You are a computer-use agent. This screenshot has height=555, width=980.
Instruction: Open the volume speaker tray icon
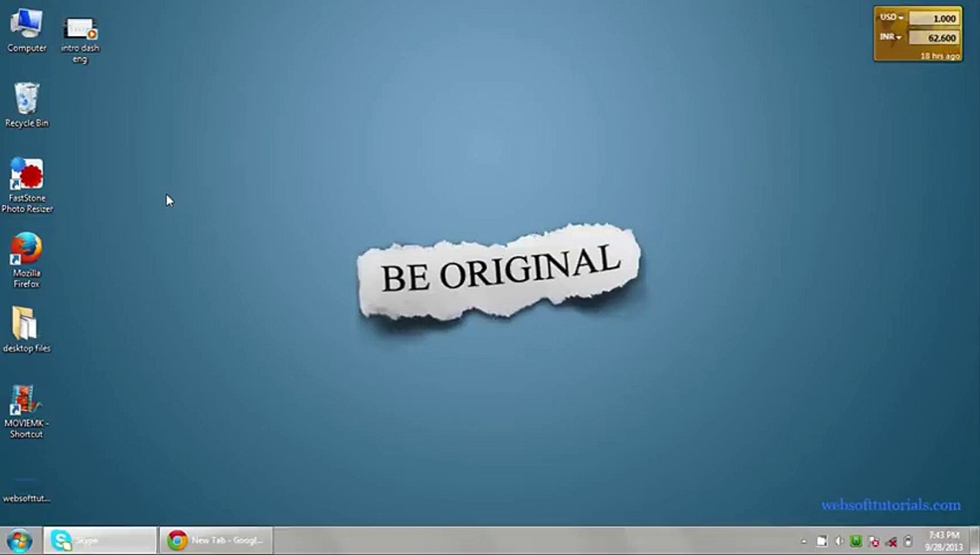(x=839, y=541)
